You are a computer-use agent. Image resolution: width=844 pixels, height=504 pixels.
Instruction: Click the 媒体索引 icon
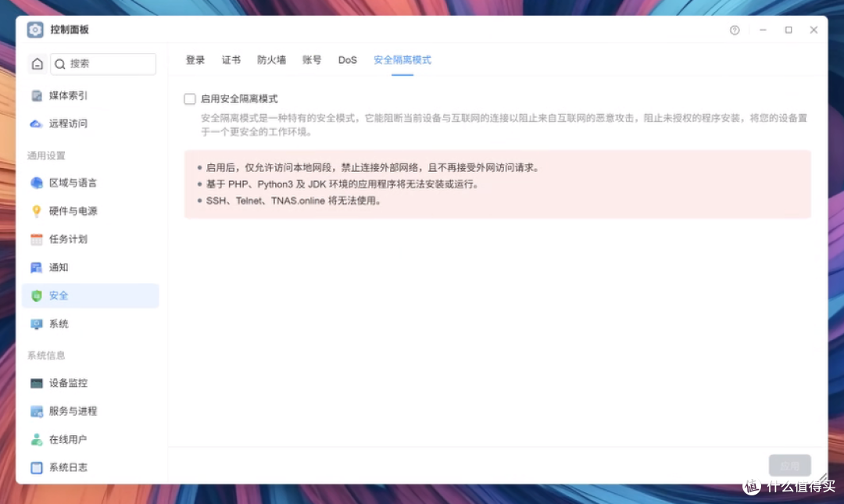(37, 96)
